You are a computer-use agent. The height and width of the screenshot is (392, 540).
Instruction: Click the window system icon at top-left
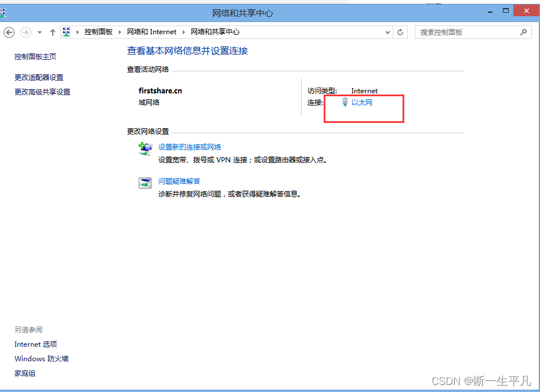[3, 10]
